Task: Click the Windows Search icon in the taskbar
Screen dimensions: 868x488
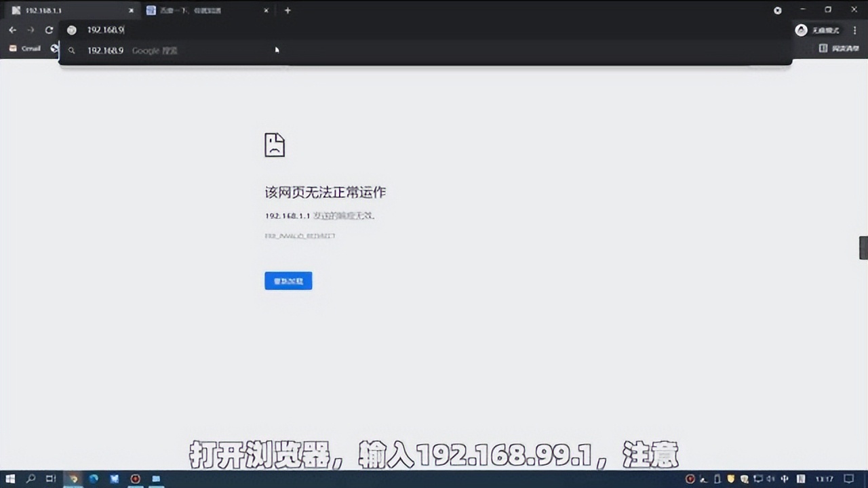Action: pyautogui.click(x=31, y=479)
